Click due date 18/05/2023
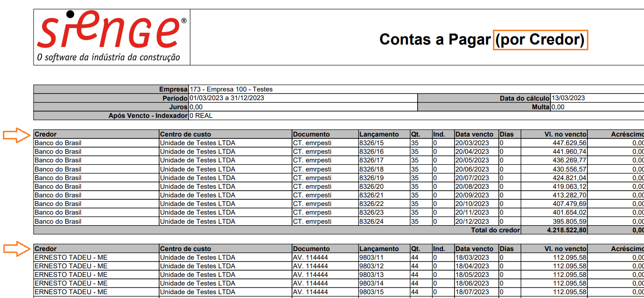The height and width of the screenshot is (298, 644). (472, 275)
